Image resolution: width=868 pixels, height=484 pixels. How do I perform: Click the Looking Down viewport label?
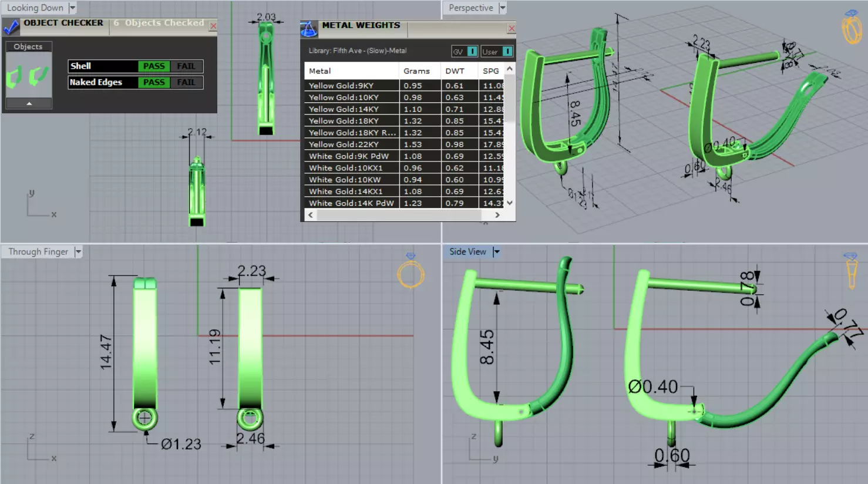35,8
